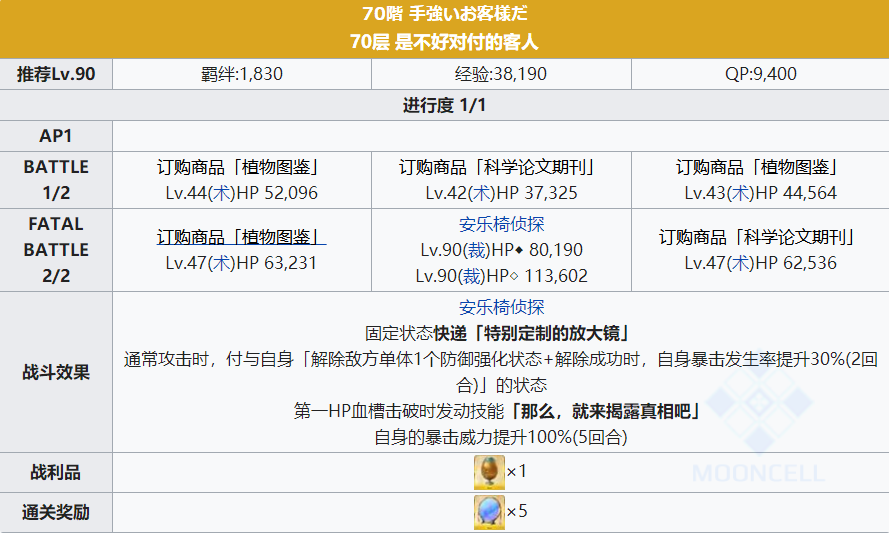Click the 70階 手強いお客様だ title header

click(444, 15)
